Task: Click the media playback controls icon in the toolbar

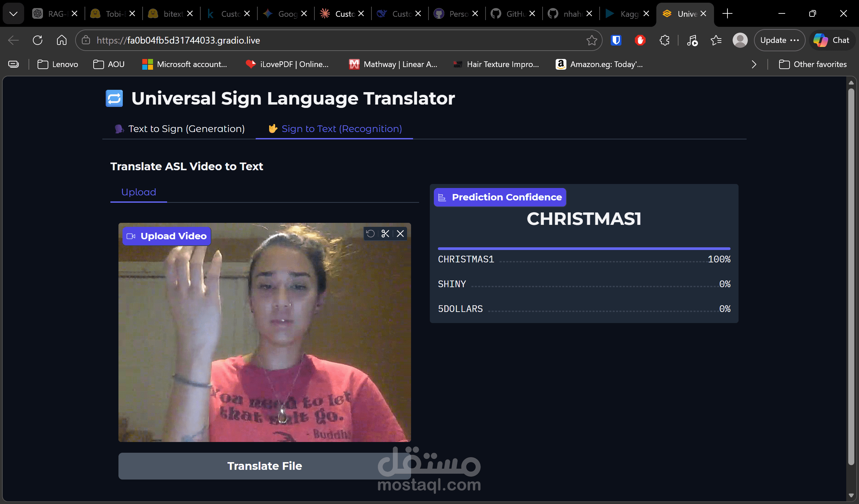Action: (692, 40)
